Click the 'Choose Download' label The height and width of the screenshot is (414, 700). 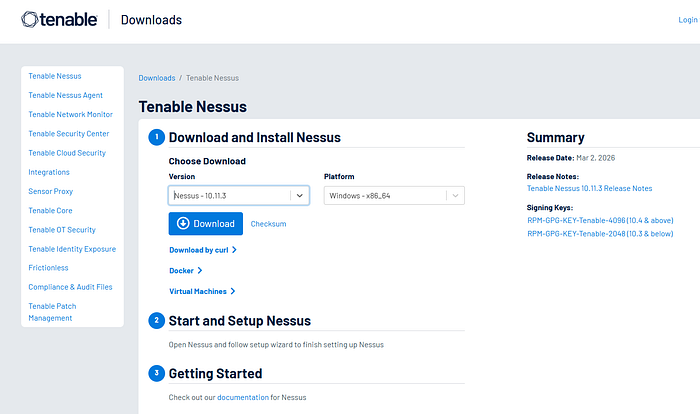[x=207, y=161]
